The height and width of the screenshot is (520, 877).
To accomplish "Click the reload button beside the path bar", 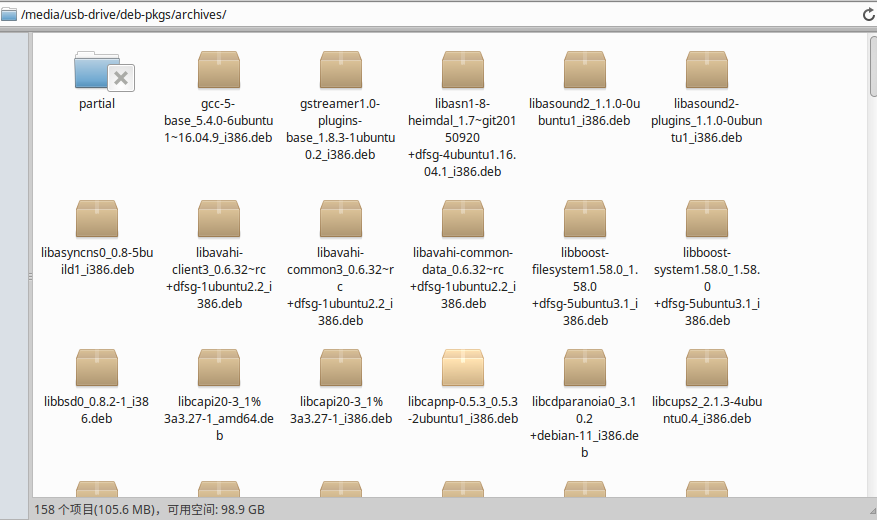I will (x=869, y=15).
